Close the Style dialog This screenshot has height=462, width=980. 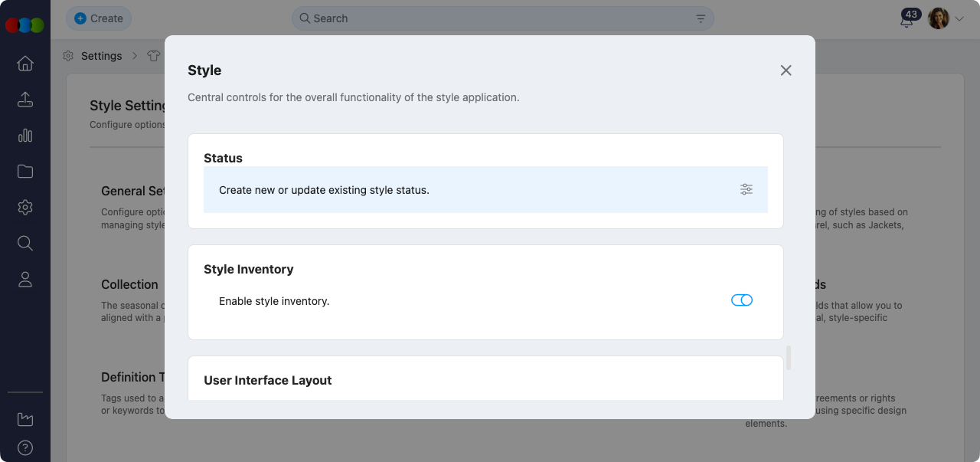click(786, 70)
